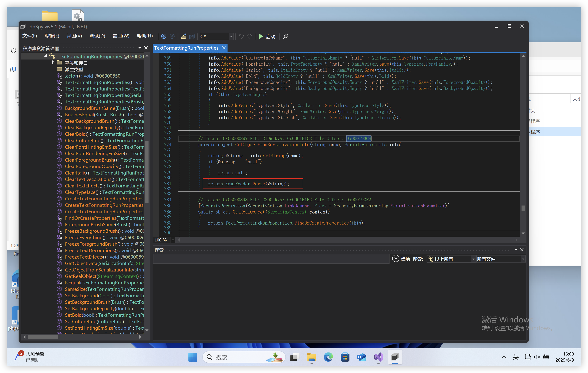Open the 视图(V) menu
The image size is (588, 373).
coord(74,36)
